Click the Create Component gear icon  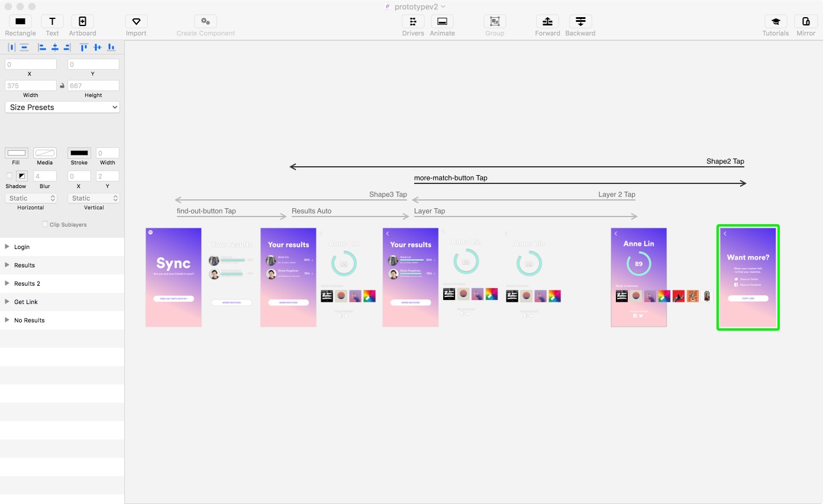click(x=205, y=21)
